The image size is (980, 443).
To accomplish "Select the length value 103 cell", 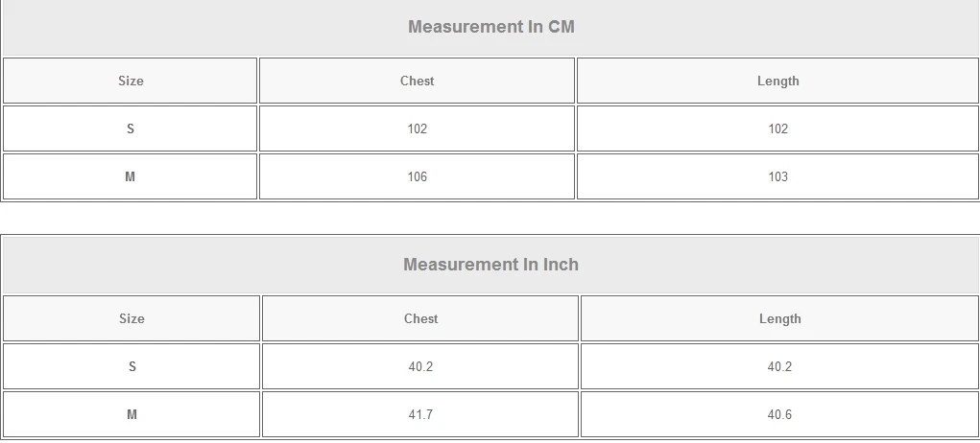I will pyautogui.click(x=777, y=176).
